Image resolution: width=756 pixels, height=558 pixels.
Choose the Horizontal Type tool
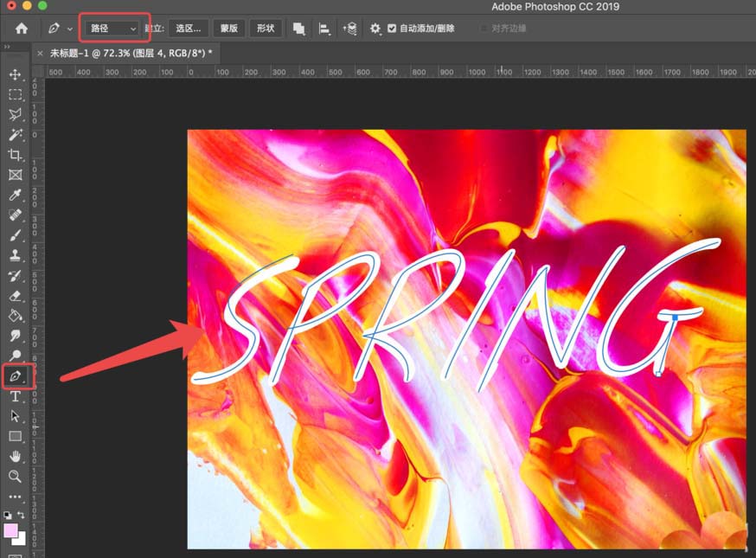point(15,396)
